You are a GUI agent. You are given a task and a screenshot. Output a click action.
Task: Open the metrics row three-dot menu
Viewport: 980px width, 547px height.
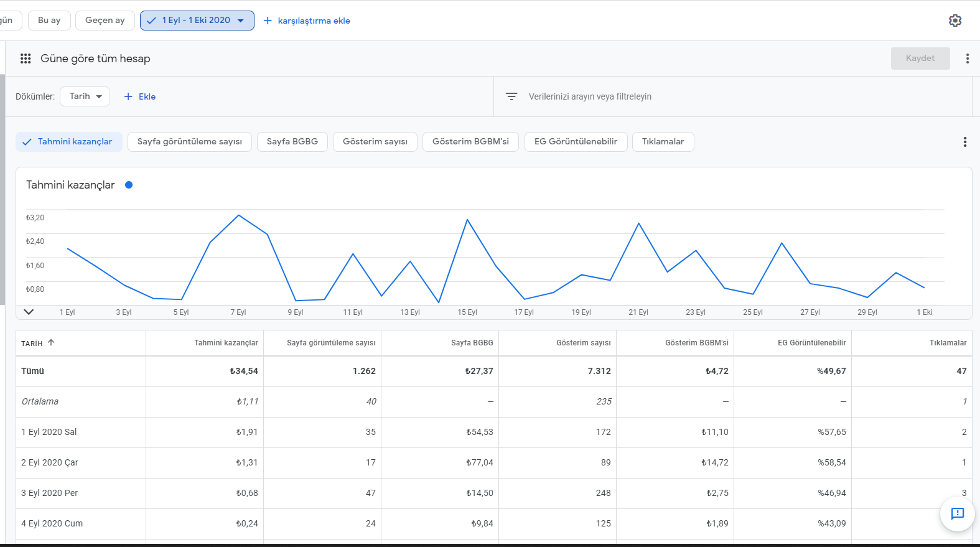tap(965, 142)
